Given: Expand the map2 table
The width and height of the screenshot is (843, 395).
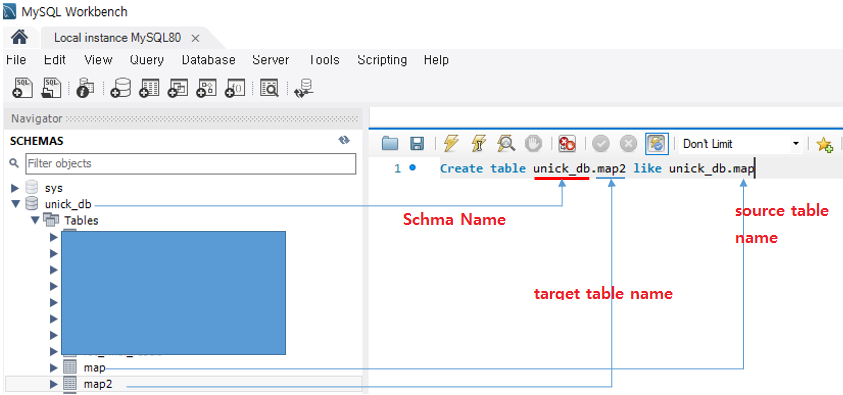Looking at the screenshot, I should [53, 384].
